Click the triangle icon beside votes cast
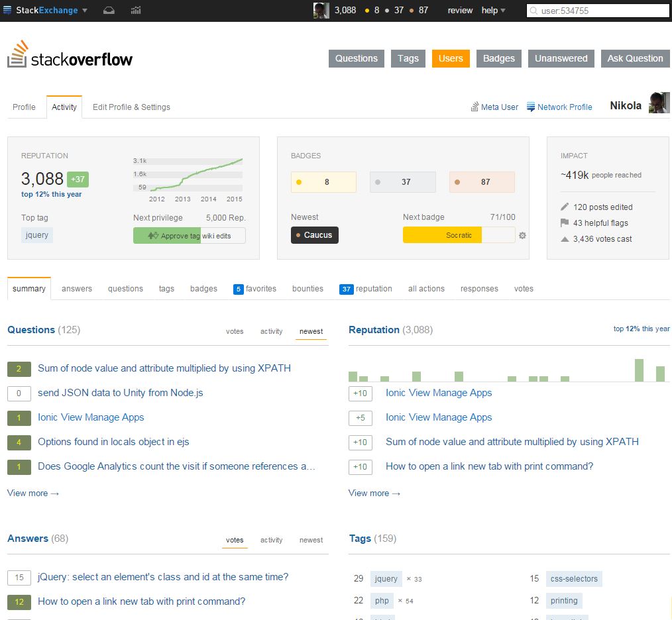672x620 pixels. 565,239
